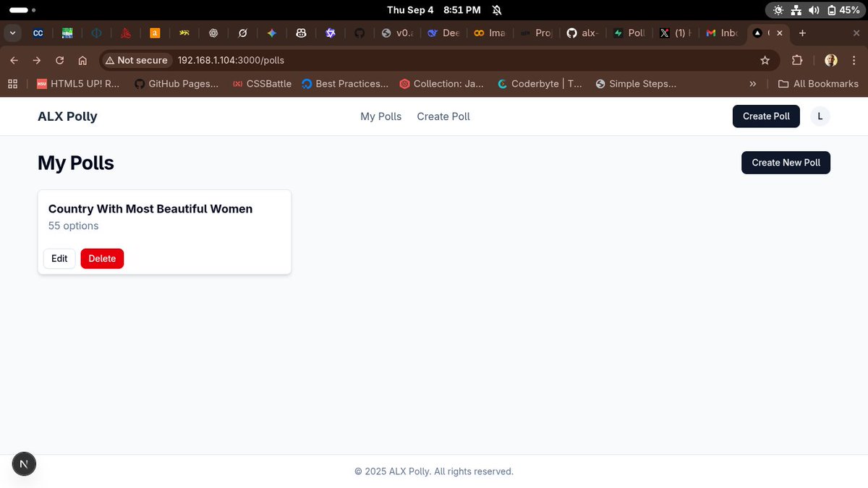Click the "L" avatar in the ALX Polly header

pyautogui.click(x=820, y=116)
